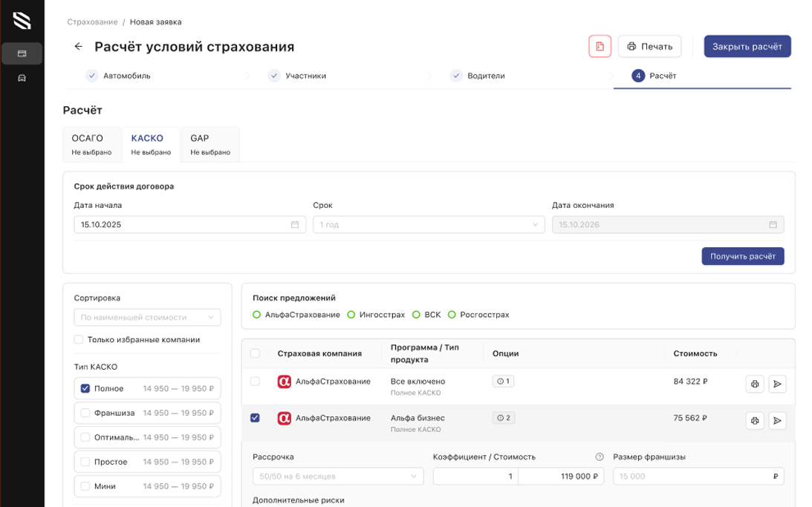Viewport: 812px width, 507px height.
Task: Send the Альфа бизнес offer
Action: tap(777, 421)
